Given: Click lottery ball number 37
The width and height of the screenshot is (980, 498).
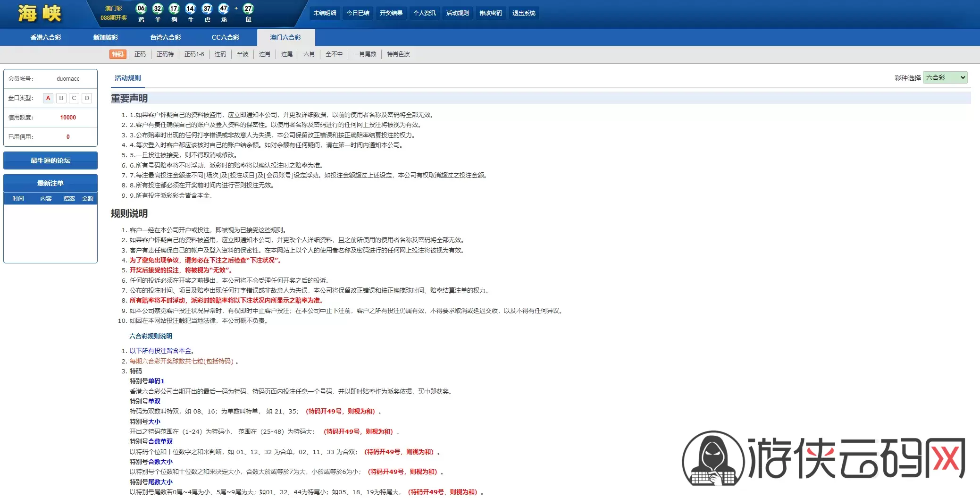Looking at the screenshot, I should (x=207, y=8).
